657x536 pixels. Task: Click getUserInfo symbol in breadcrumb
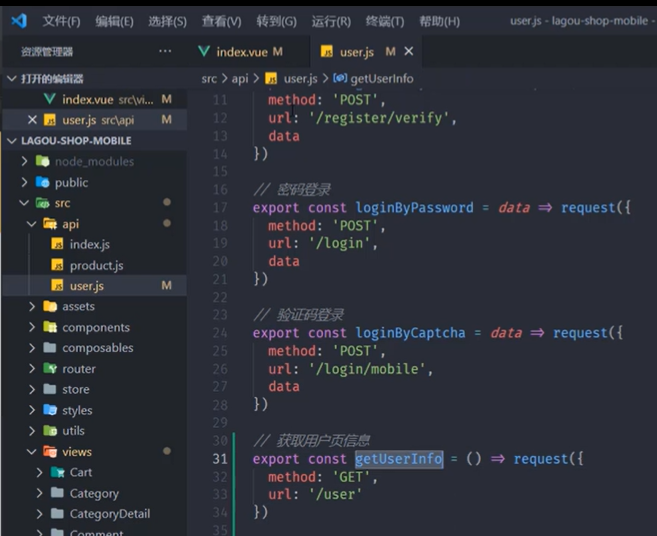[x=382, y=79]
